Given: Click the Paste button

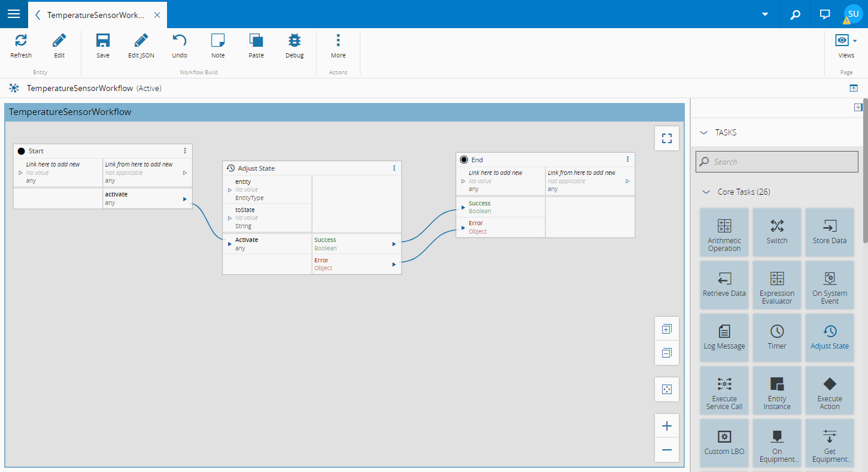Looking at the screenshot, I should pyautogui.click(x=256, y=41).
